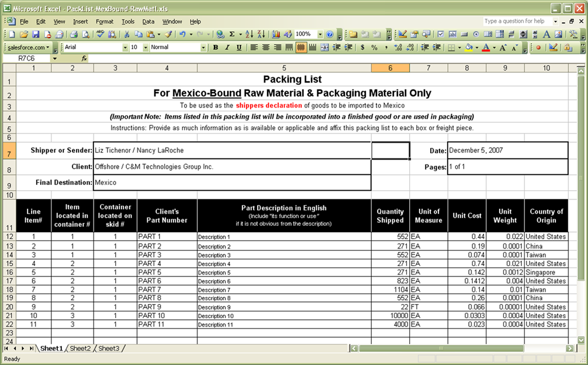Insert a picture from the Forms toolbar
Screen dimensions: 588x365
(x=558, y=35)
